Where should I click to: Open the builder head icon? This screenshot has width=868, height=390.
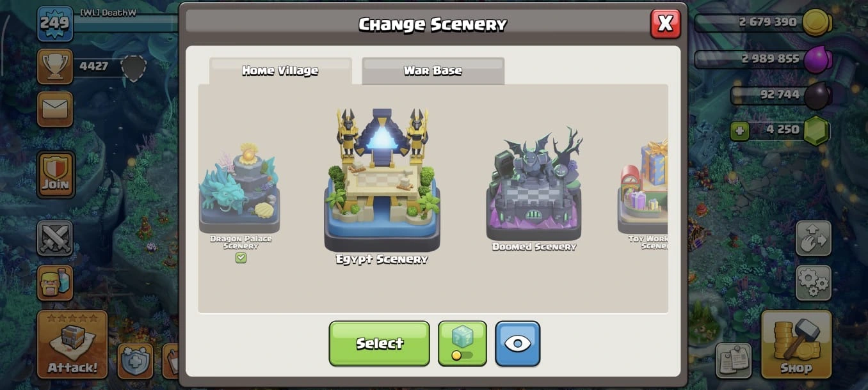(55, 283)
